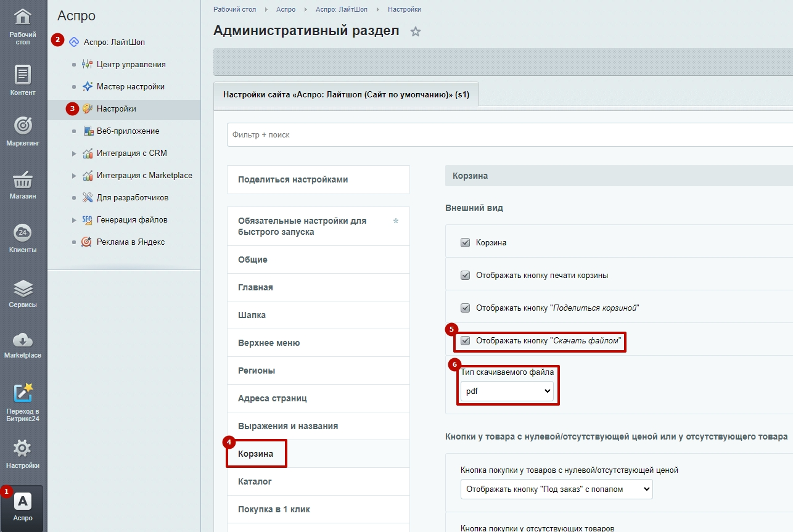Open Обязательные настройки для быстрого запуска
Image resolution: width=793 pixels, height=532 pixels.
coord(318,226)
